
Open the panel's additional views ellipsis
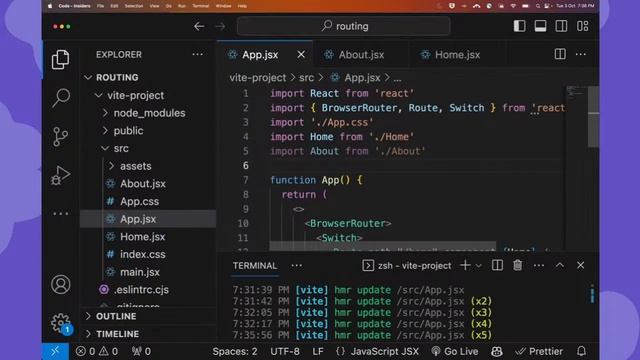point(297,266)
